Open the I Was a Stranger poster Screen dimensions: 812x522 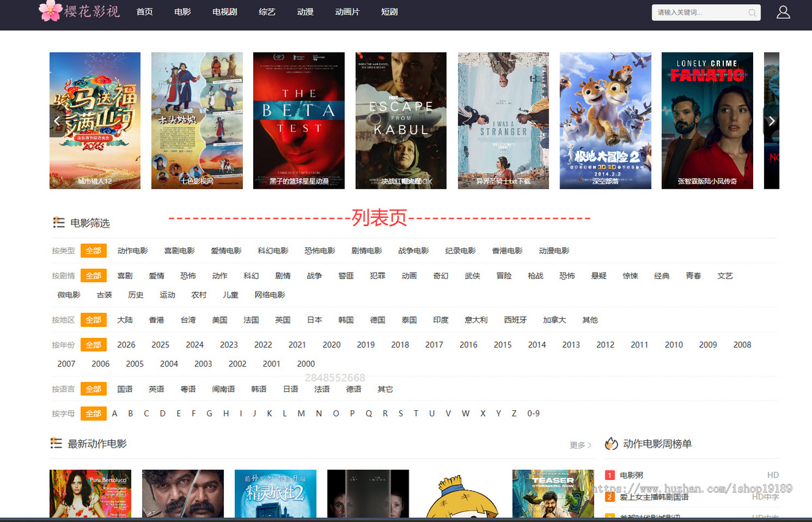503,121
